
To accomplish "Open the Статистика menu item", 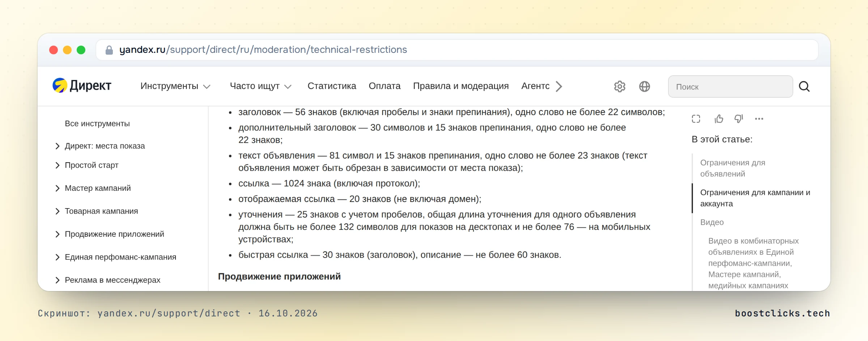I will click(332, 86).
